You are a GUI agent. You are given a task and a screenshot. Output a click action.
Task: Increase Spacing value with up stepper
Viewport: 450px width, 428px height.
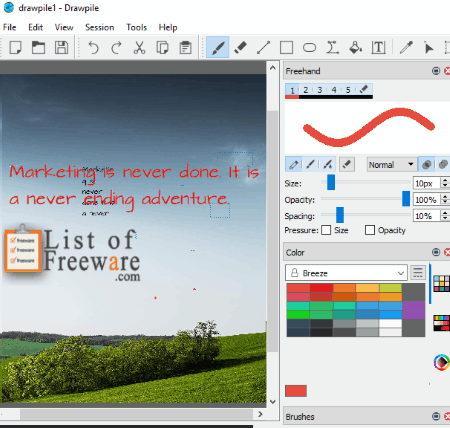[445, 213]
